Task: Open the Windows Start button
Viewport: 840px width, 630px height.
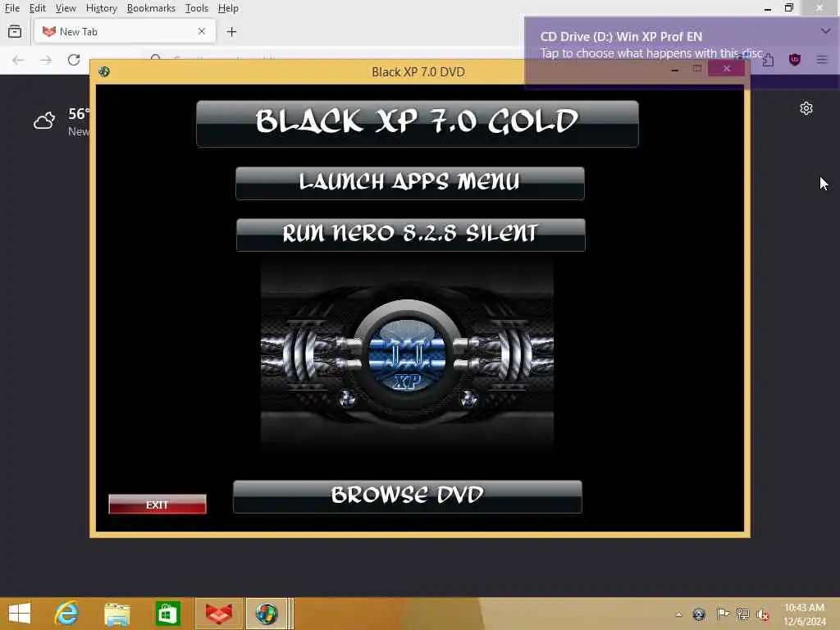Action: click(20, 614)
